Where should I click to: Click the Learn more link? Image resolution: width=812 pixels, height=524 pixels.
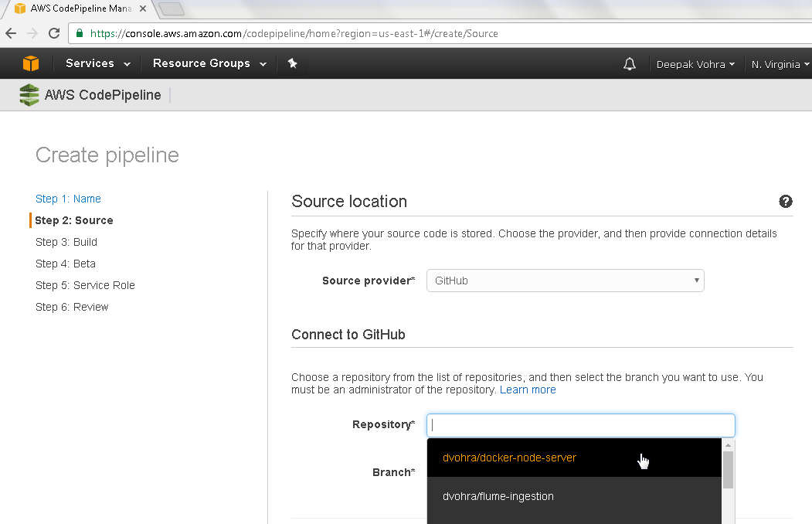tap(528, 390)
